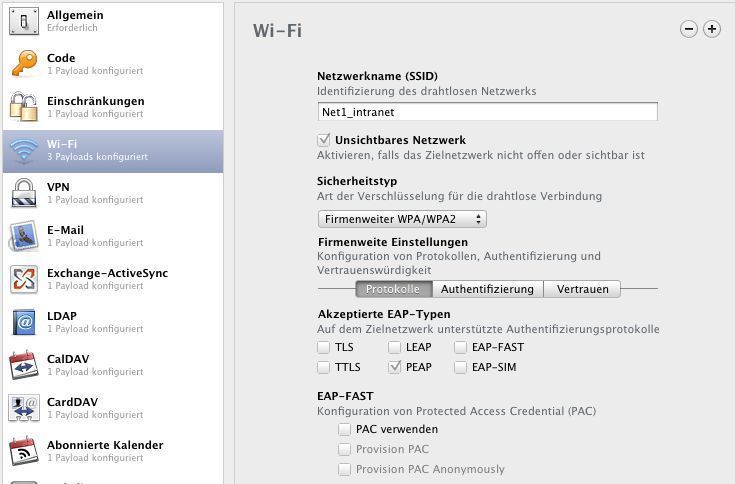Select the Allgemein sidebar label
The image size is (735, 484).
75,15
